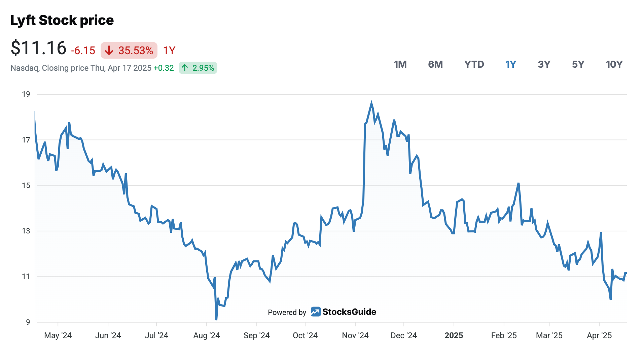This screenshot has width=644, height=351.
Task: Click the May '24 axis label
Action: click(x=58, y=336)
